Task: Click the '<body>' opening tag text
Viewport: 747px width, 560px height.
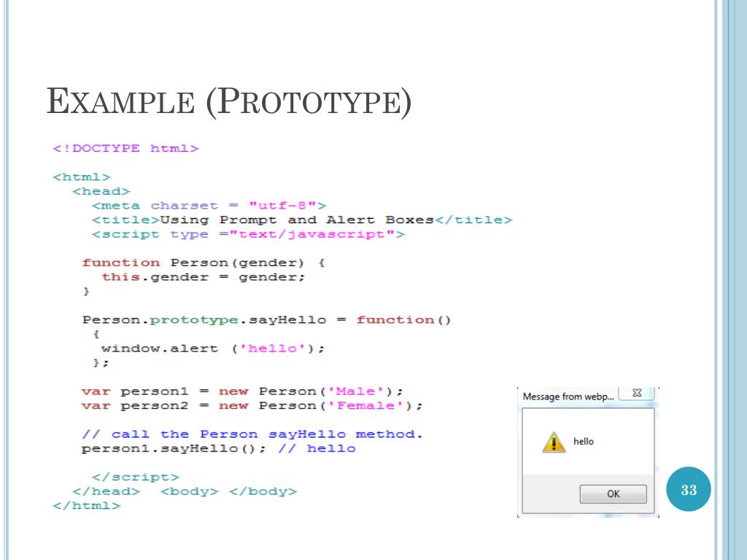Action: pyautogui.click(x=189, y=491)
